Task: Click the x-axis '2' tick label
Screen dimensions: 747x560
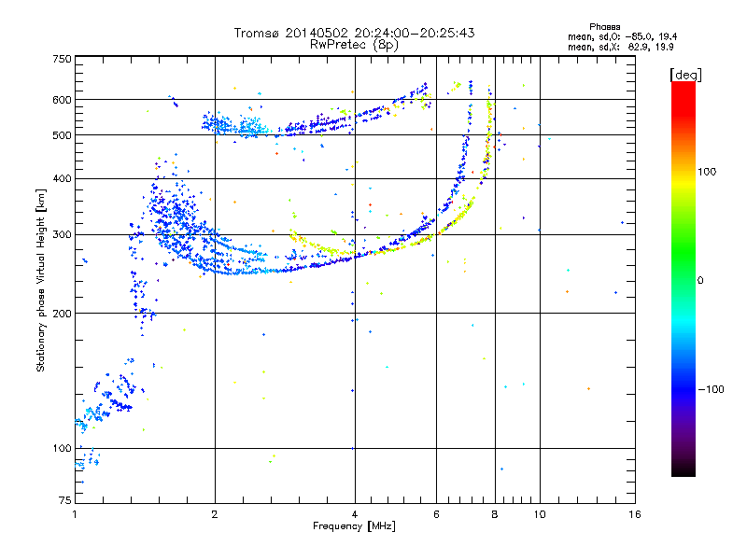Action: pyautogui.click(x=215, y=514)
